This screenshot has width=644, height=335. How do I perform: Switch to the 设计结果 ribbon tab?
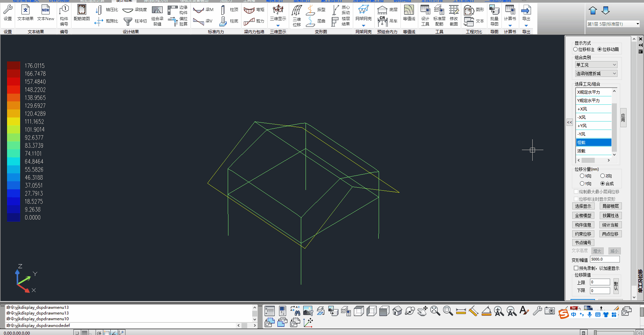[x=124, y=1]
